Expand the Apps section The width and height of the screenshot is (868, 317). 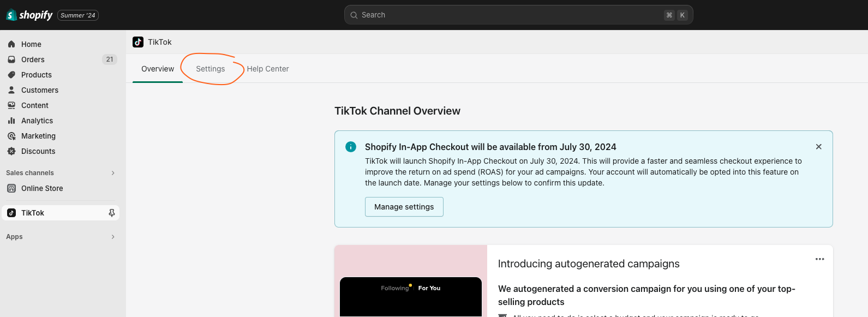pos(113,237)
